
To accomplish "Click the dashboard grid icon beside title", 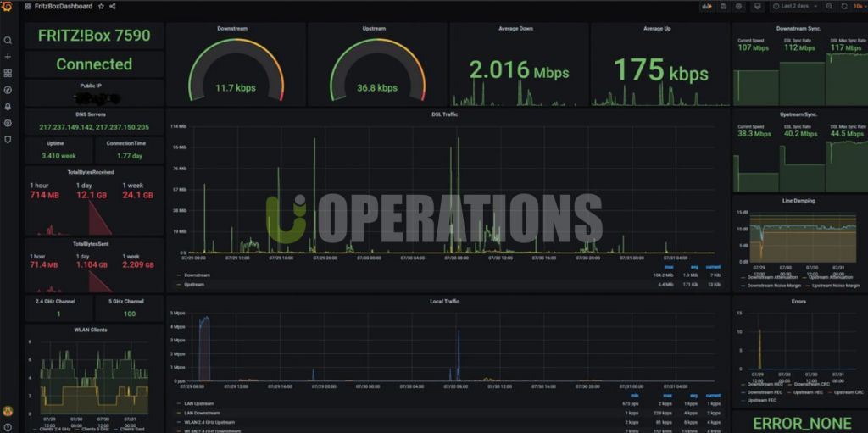I will 28,7.
